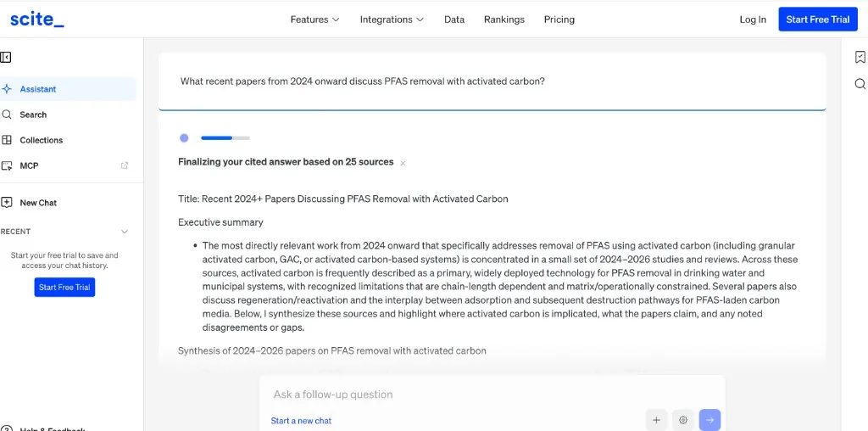Click the RECENT section label
This screenshot has height=431, width=868.
15,232
